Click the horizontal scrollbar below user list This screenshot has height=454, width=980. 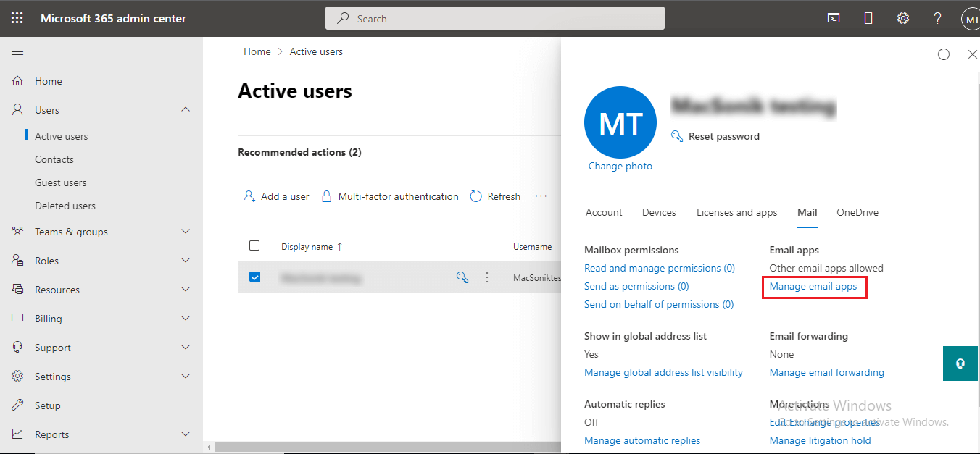pyautogui.click(x=388, y=447)
